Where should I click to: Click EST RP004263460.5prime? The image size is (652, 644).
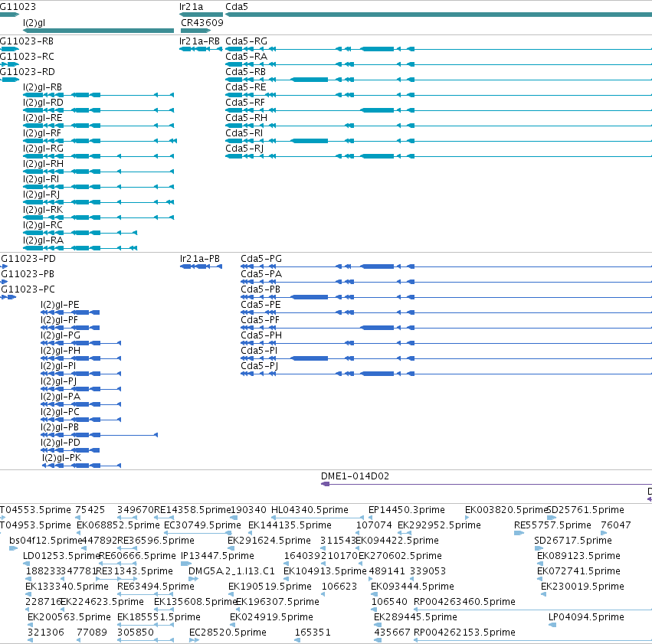click(x=532, y=610)
